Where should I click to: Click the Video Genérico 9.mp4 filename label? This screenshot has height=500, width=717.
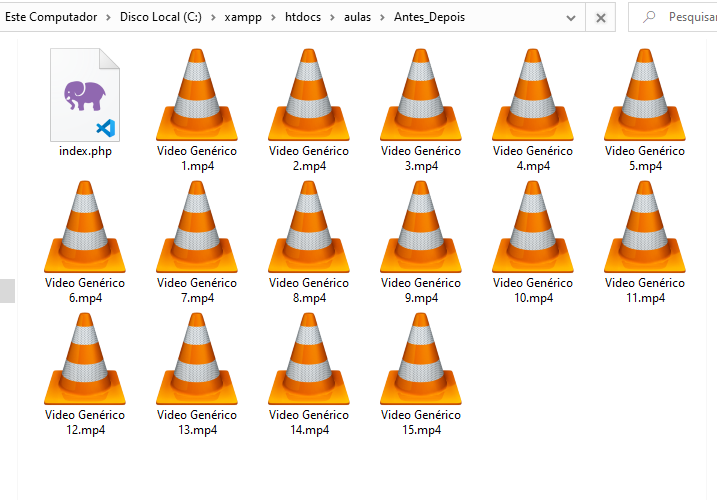click(421, 290)
